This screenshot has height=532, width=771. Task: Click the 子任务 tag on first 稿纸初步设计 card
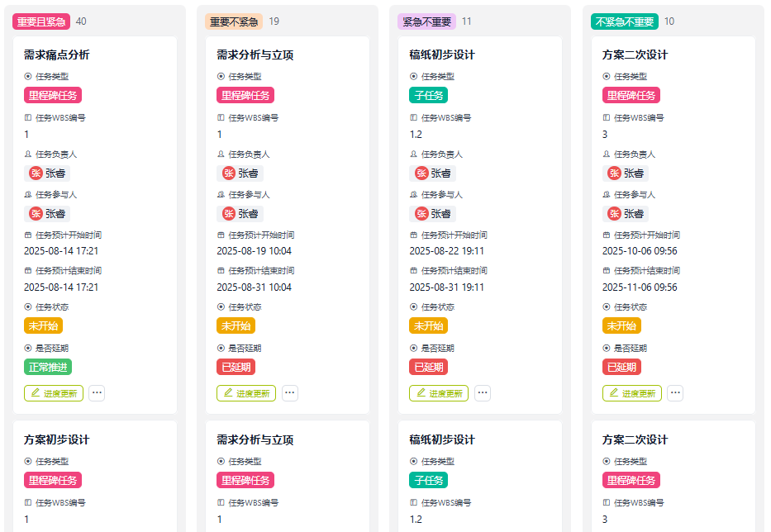(428, 96)
